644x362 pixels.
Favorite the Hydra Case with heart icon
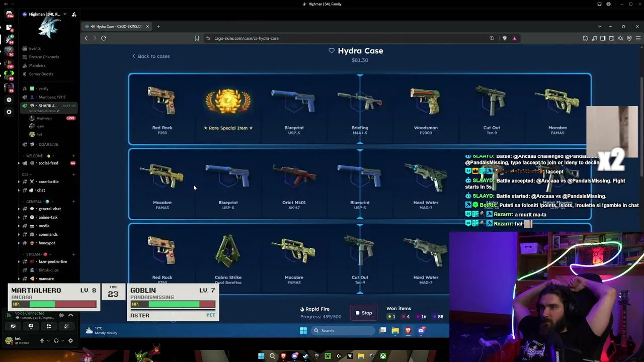click(332, 51)
